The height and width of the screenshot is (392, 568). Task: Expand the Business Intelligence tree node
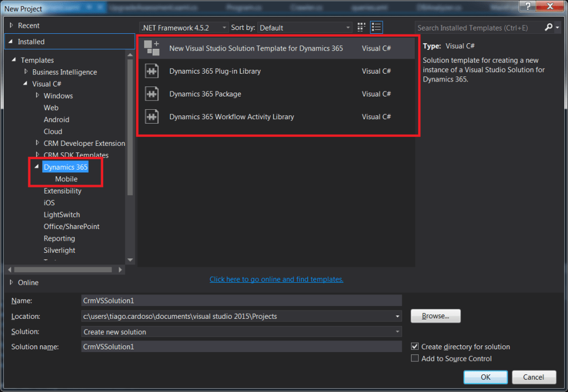(26, 72)
